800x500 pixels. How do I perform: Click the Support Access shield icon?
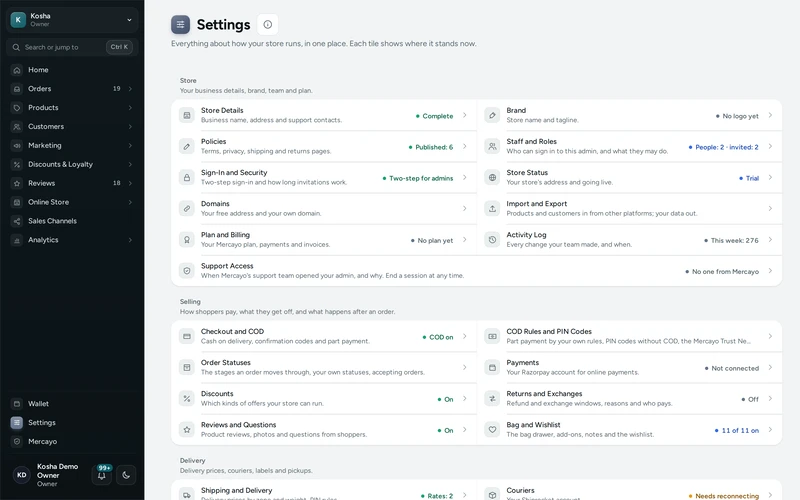pyautogui.click(x=187, y=271)
